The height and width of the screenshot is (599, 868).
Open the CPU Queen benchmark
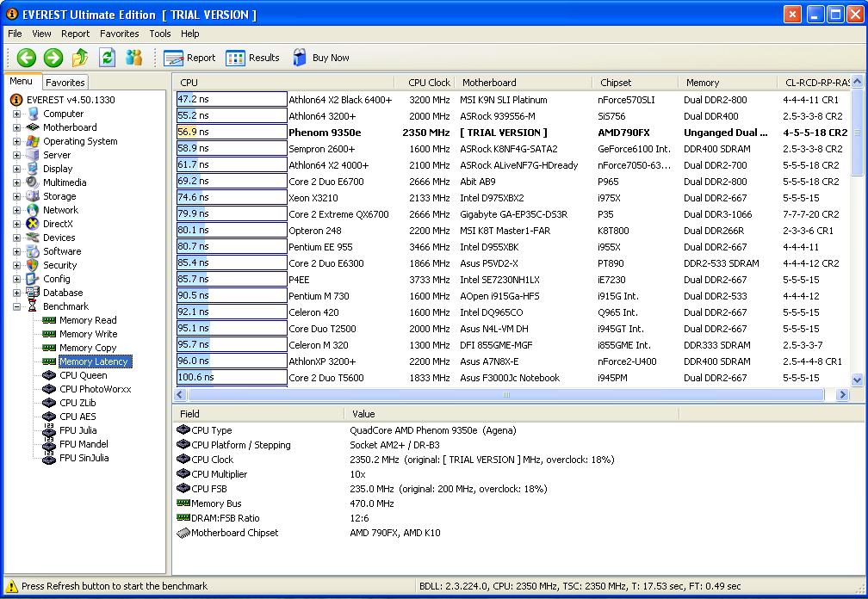pyautogui.click(x=84, y=375)
